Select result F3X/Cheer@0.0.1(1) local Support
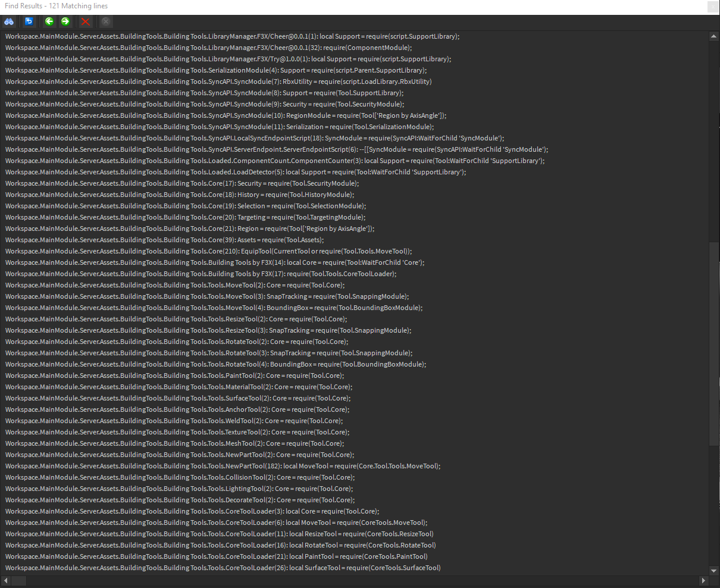 [233, 36]
